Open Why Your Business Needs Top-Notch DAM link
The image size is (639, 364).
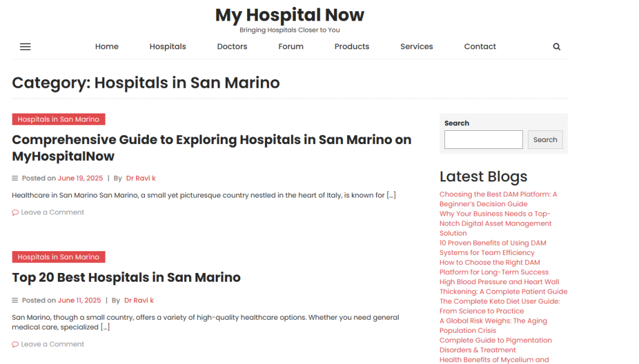click(x=495, y=224)
